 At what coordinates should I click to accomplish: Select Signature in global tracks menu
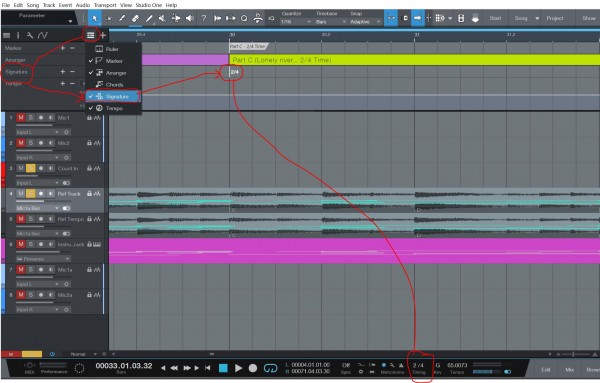113,96
